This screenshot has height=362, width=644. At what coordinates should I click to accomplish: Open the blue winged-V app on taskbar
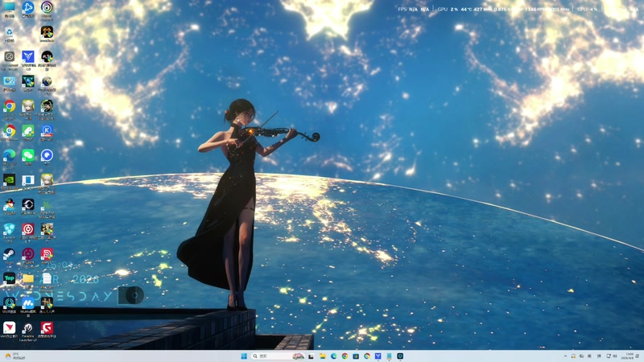(378, 356)
